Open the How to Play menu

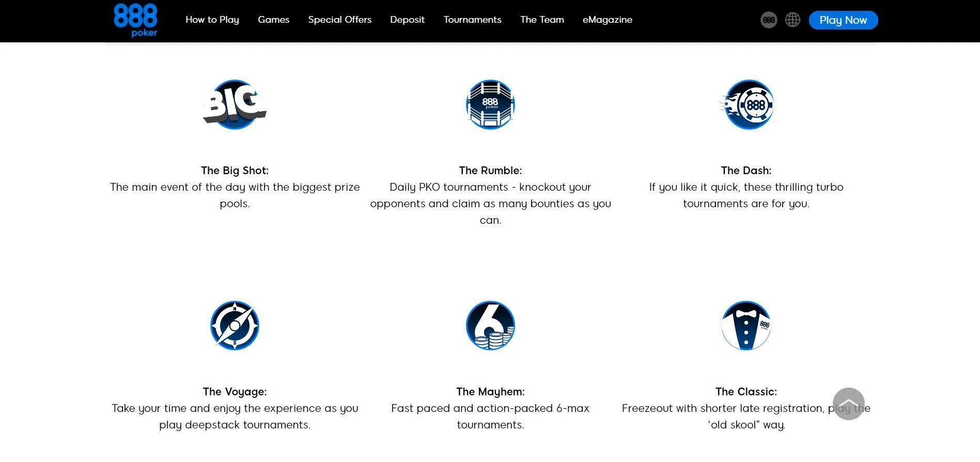(x=212, y=20)
